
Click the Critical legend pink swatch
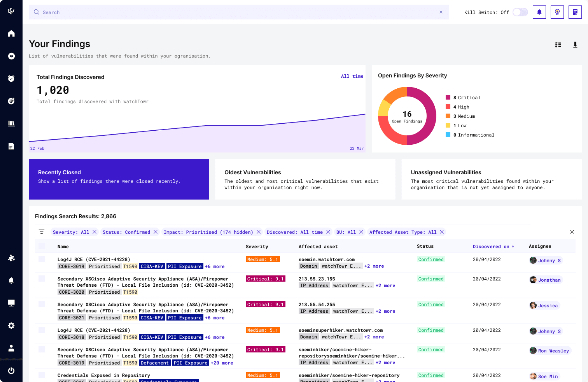448,97
